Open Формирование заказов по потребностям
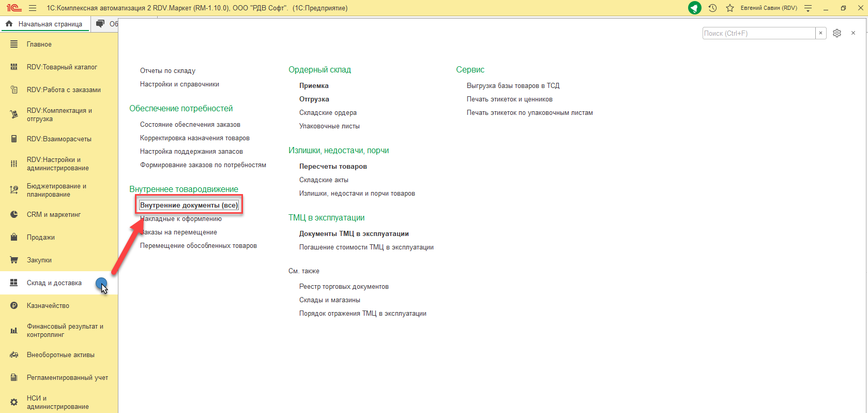 pyautogui.click(x=203, y=165)
